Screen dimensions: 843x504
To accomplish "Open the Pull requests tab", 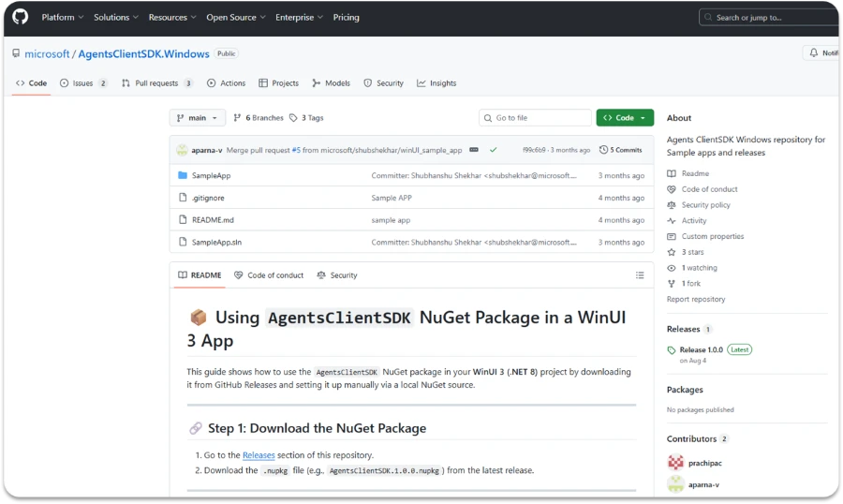I will coord(157,83).
